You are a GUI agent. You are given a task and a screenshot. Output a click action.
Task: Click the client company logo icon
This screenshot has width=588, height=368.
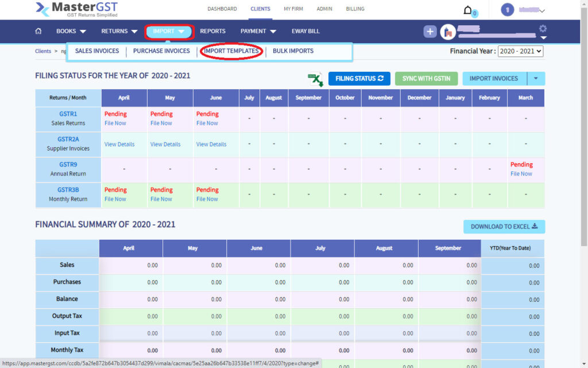coord(447,32)
